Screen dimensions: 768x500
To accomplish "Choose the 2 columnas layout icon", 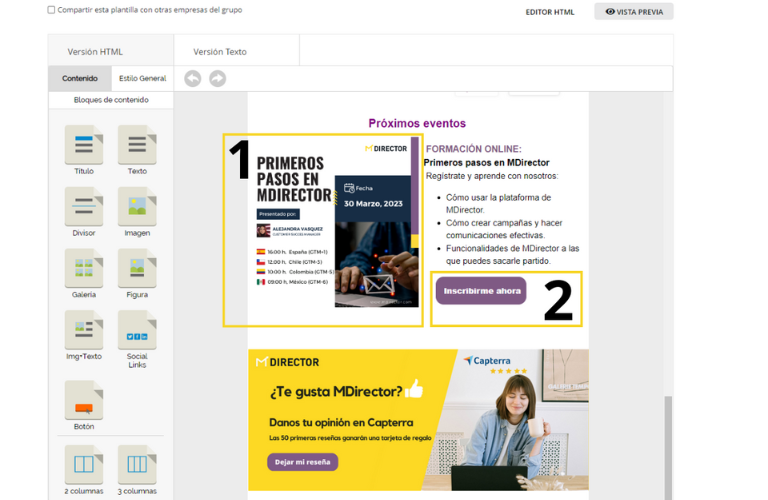I will (84, 464).
